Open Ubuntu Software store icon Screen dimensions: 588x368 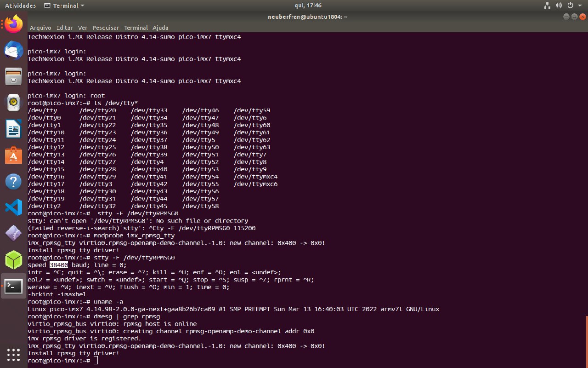click(14, 155)
